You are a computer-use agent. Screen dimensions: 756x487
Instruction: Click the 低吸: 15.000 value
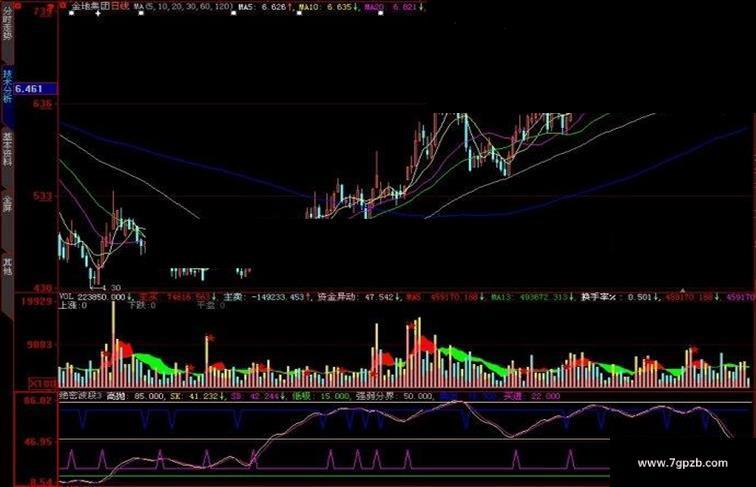pyautogui.click(x=320, y=396)
